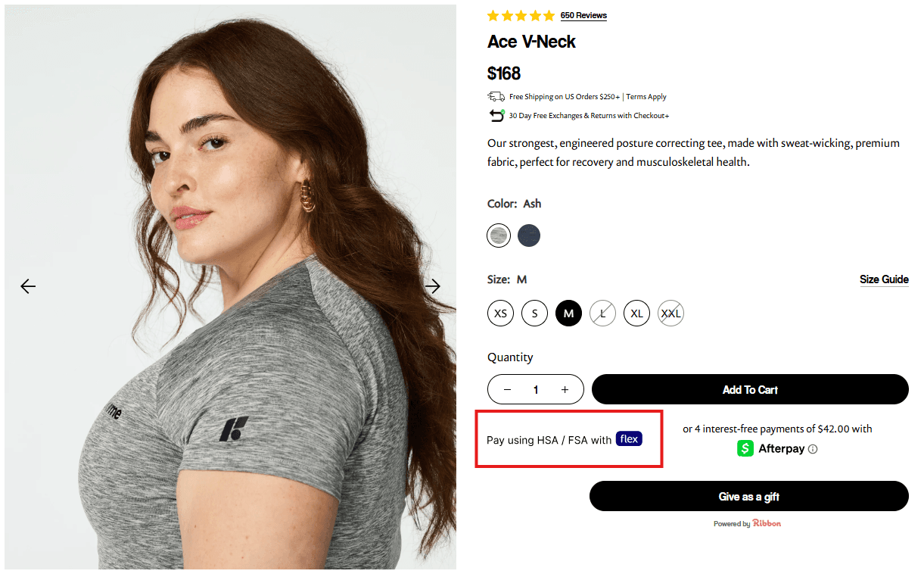924x574 pixels.
Task: Add the Ace V-Neck to cart
Action: coord(750,389)
